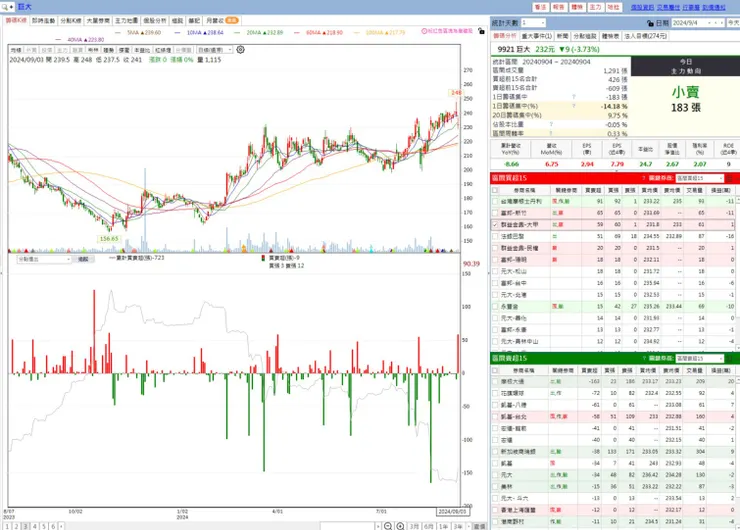Uncheck the 群益金鼎-大甲 broker checkbox

(495, 225)
